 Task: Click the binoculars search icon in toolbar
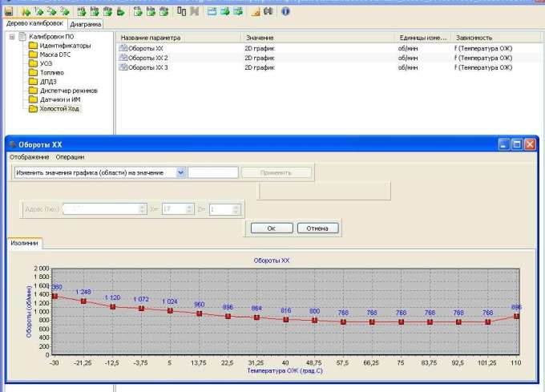click(268, 12)
